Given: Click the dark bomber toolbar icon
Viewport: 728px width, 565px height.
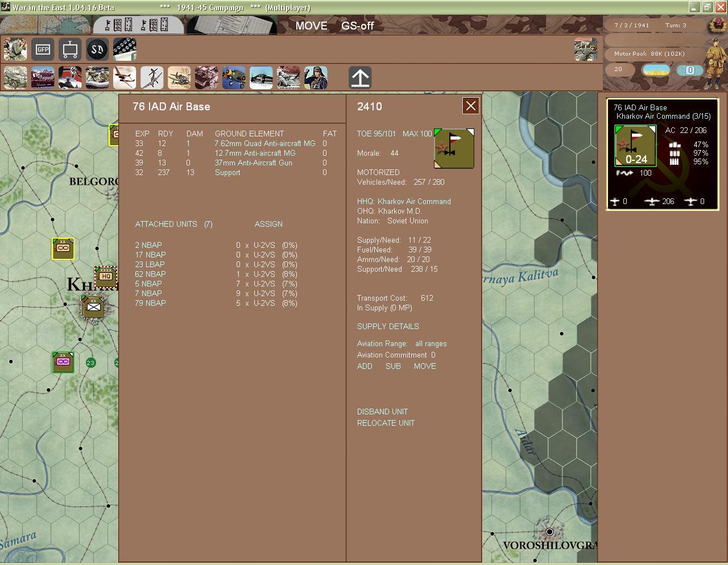Looking at the screenshot, I should tap(261, 78).
